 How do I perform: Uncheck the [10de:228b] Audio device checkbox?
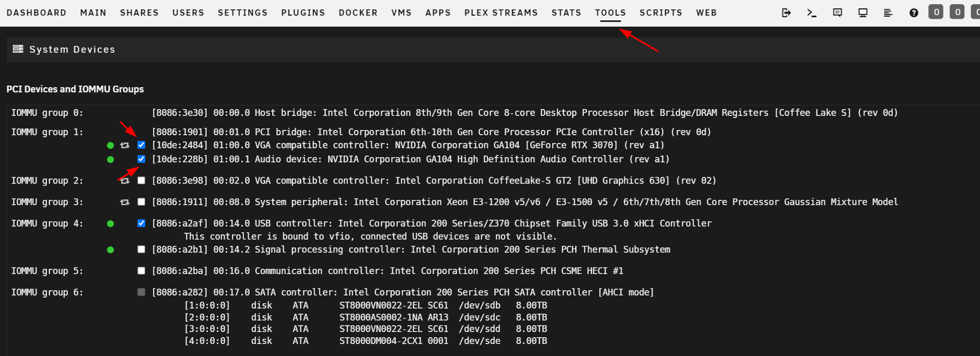point(141,159)
